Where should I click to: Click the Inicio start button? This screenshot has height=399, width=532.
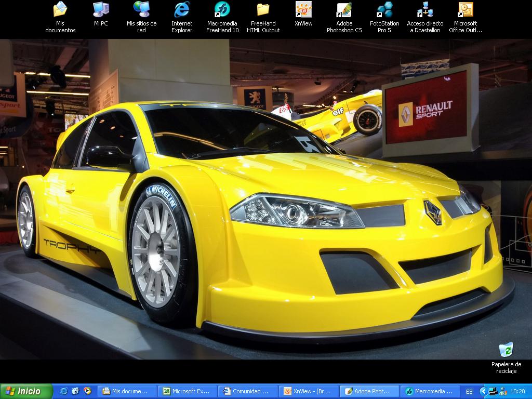pos(26,391)
